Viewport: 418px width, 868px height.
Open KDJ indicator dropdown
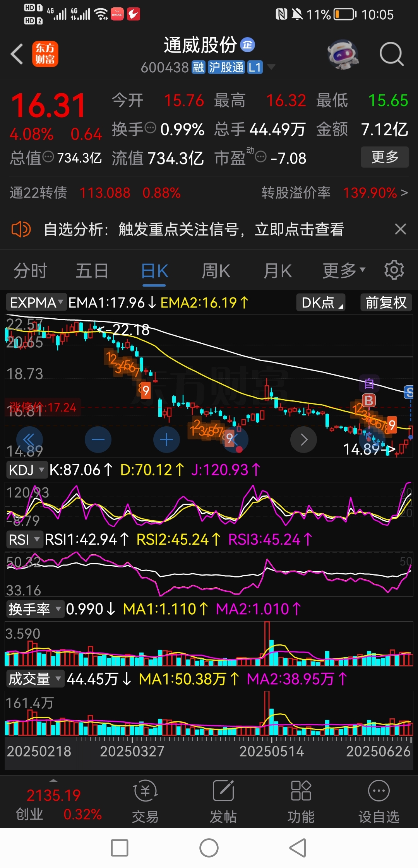tap(26, 470)
